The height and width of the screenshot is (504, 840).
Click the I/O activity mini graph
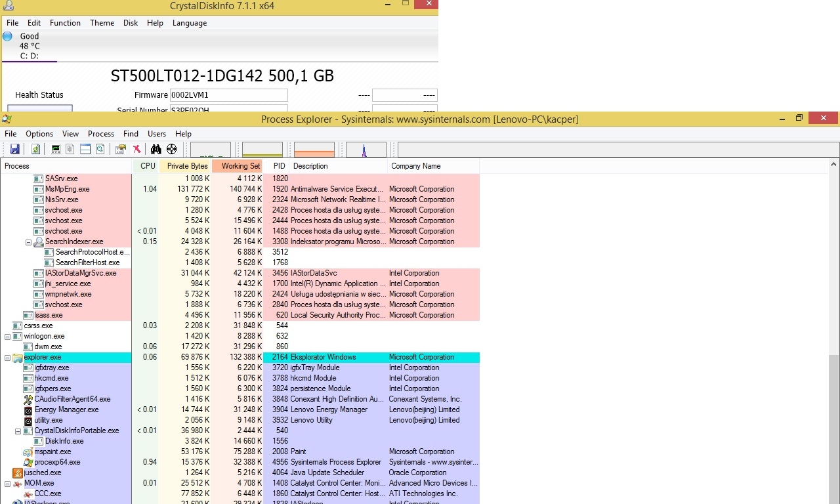click(366, 150)
